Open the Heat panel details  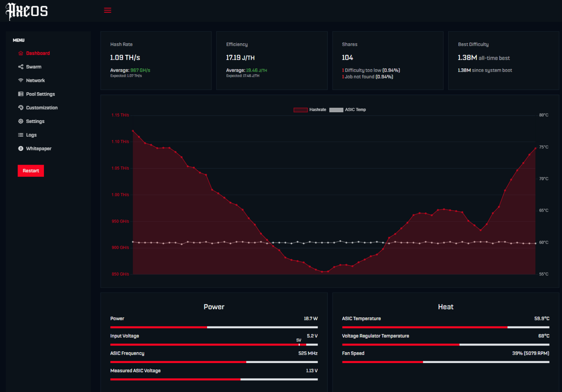point(446,307)
